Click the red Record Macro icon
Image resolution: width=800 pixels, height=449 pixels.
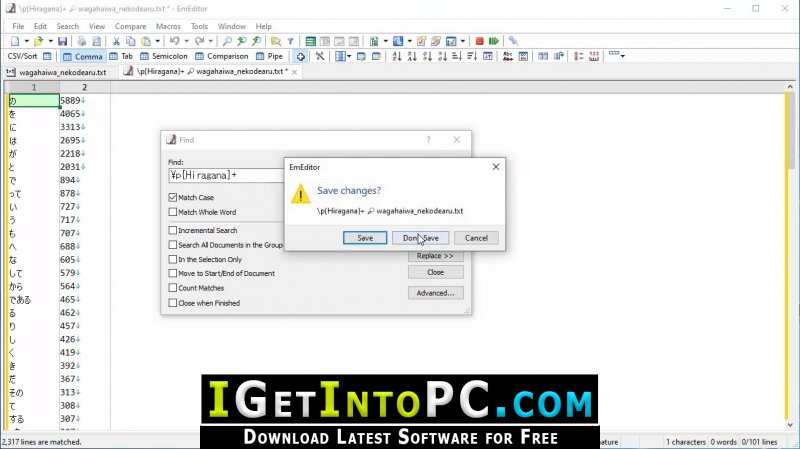pos(479,41)
